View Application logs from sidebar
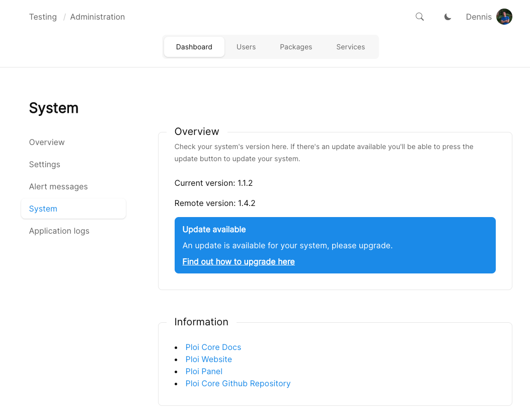Image resolution: width=530 pixels, height=420 pixels. pyautogui.click(x=59, y=231)
